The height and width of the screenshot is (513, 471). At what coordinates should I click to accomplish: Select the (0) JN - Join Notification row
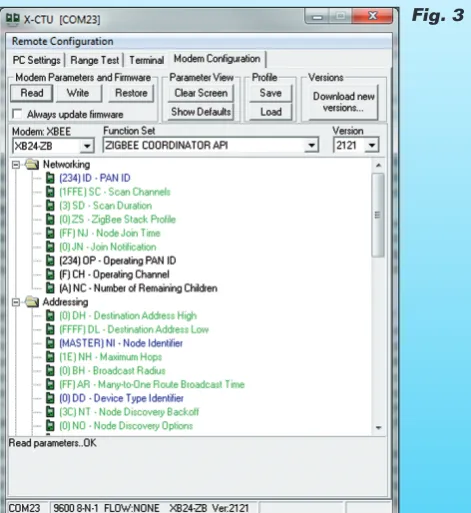pos(108,247)
